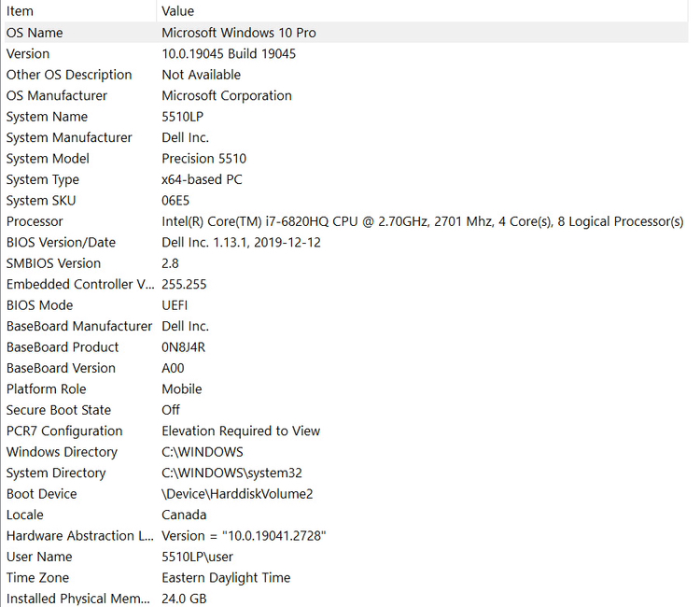Click the x64-based PC value
Viewport: 700px width, 607px height.
click(202, 179)
